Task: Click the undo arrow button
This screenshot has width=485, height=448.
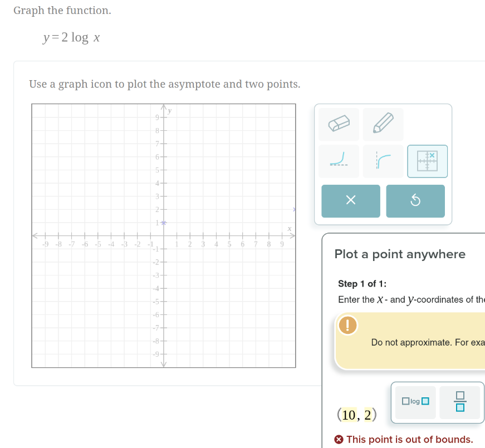Action: click(415, 201)
